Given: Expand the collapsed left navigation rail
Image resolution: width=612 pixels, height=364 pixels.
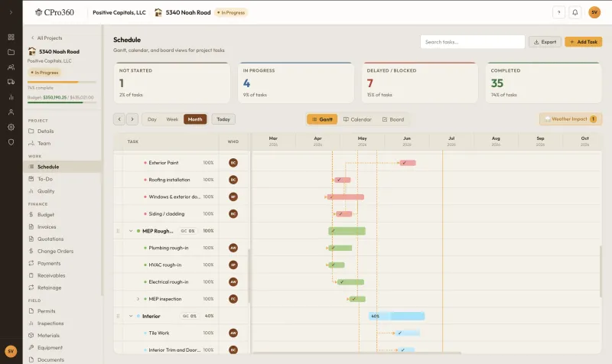Looking at the screenshot, I should pyautogui.click(x=11, y=12).
